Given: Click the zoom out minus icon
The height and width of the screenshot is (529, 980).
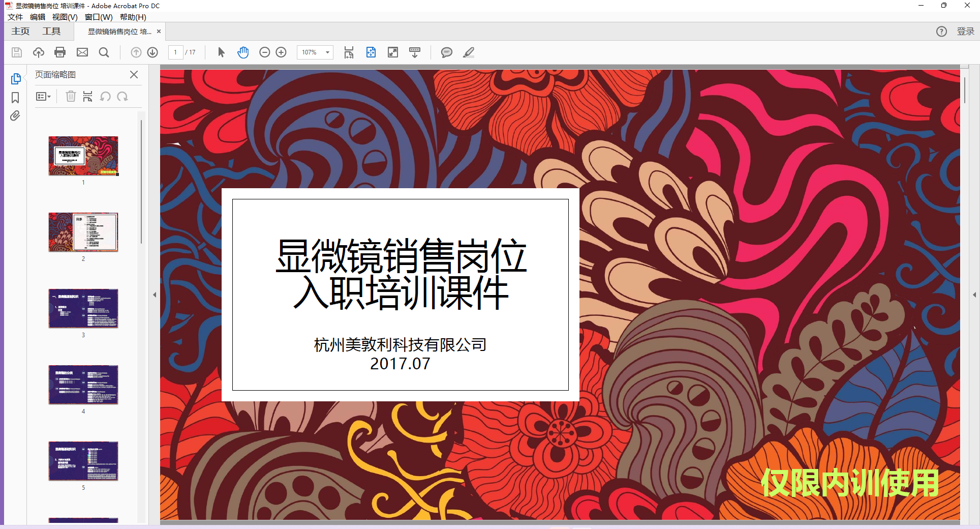Looking at the screenshot, I should click(264, 52).
